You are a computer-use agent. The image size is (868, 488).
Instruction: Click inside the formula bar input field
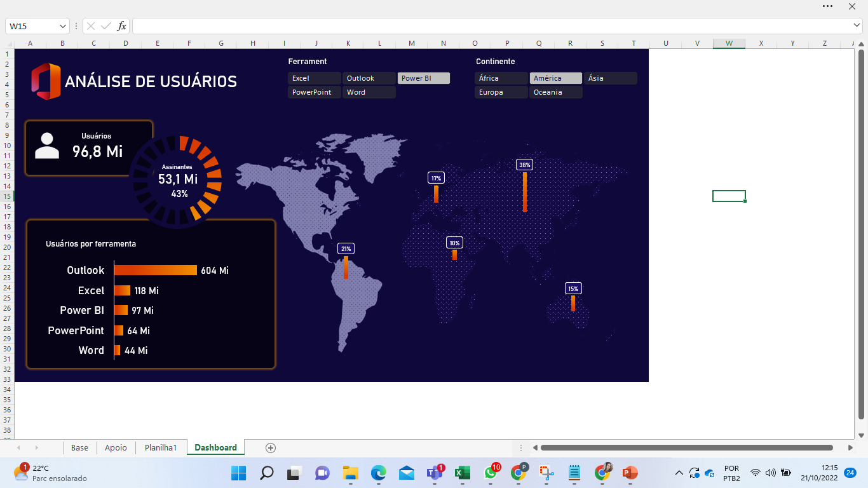click(x=489, y=26)
